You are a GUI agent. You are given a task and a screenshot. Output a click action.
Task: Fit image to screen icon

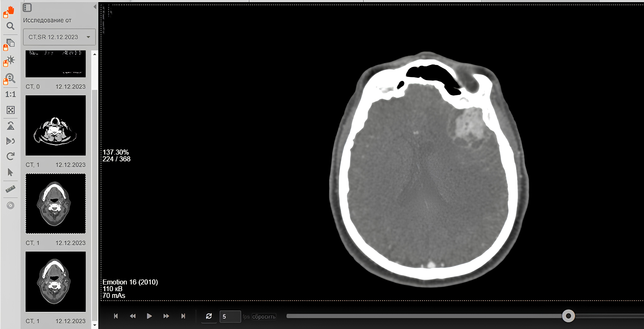coord(11,110)
